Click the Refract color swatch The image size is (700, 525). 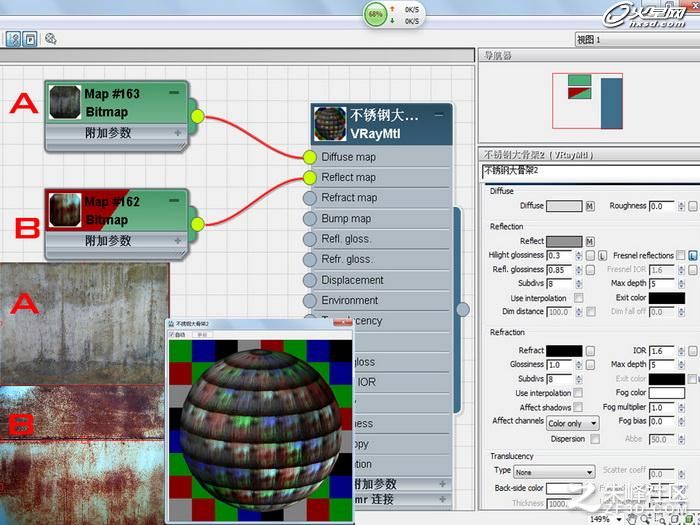pyautogui.click(x=564, y=351)
